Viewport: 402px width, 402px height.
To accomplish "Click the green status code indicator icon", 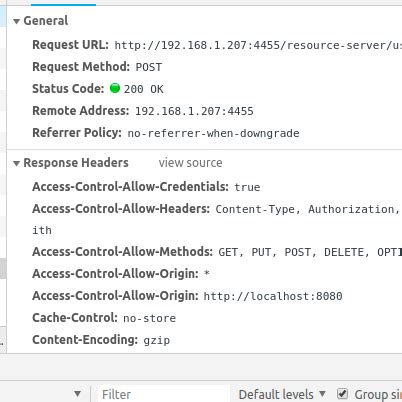I will point(115,88).
